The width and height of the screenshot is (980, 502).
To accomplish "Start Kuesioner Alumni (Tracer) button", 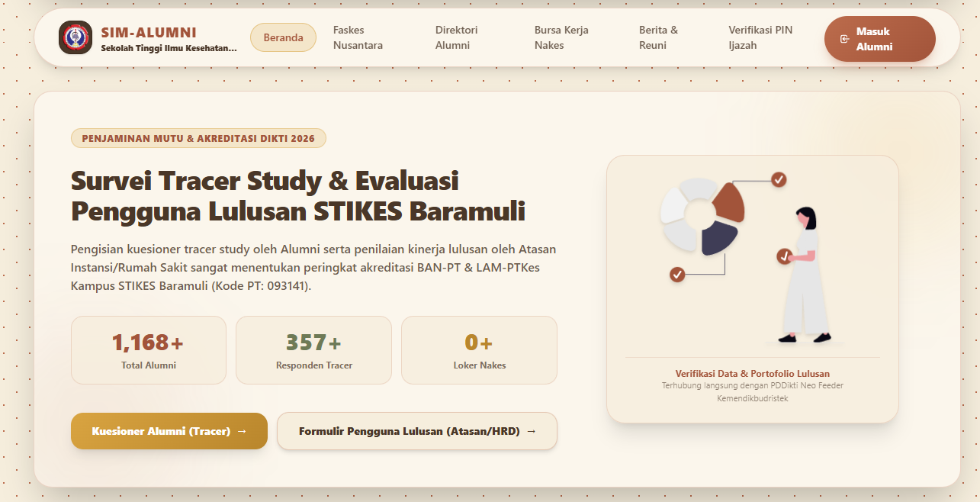I will pyautogui.click(x=169, y=431).
